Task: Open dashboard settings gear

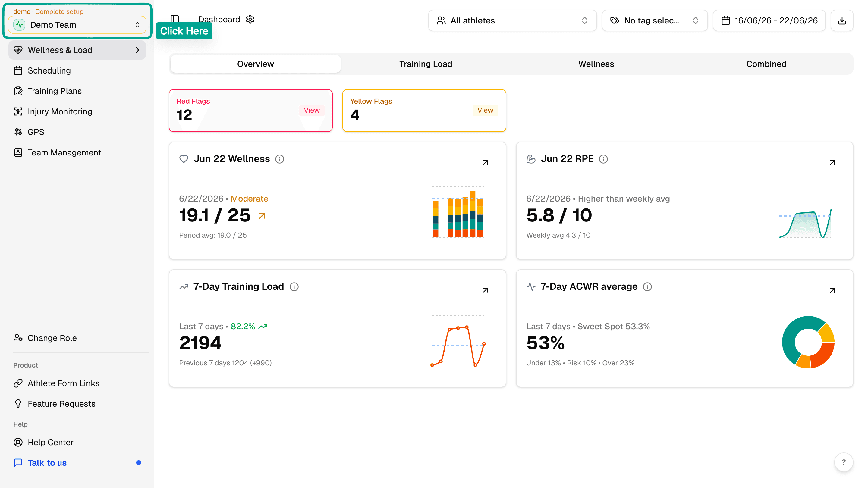Action: [x=250, y=19]
